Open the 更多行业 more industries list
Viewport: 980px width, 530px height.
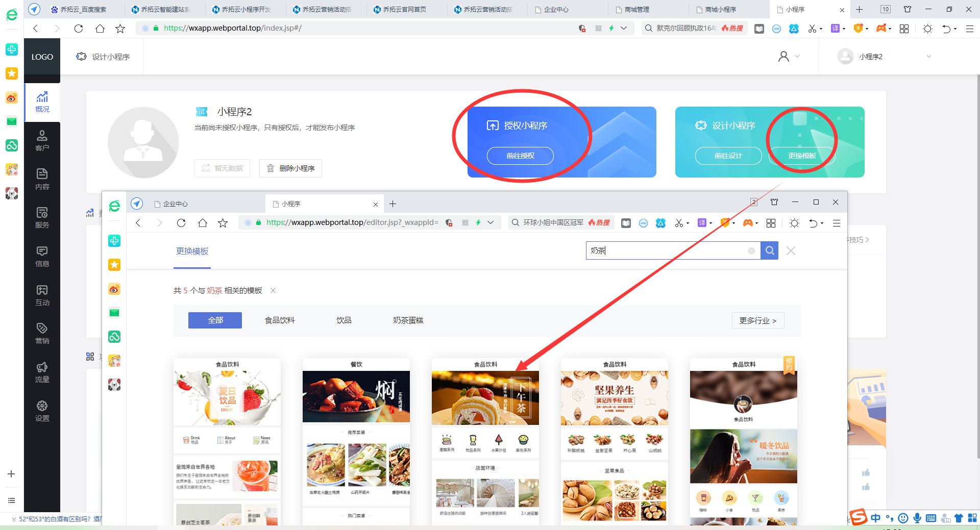pyautogui.click(x=757, y=320)
